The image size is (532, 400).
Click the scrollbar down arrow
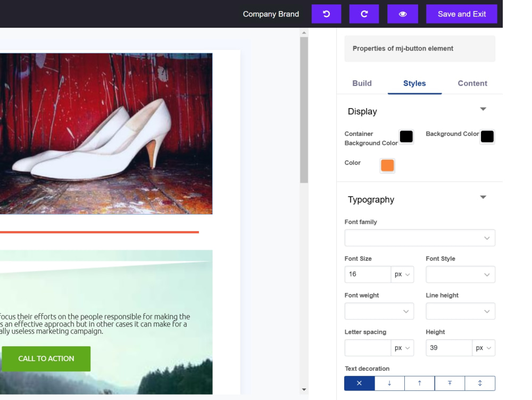304,389
